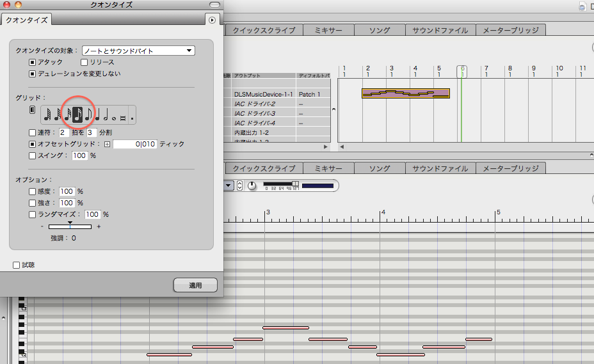
Task: Pick the whole note grid value
Action: tap(114, 118)
